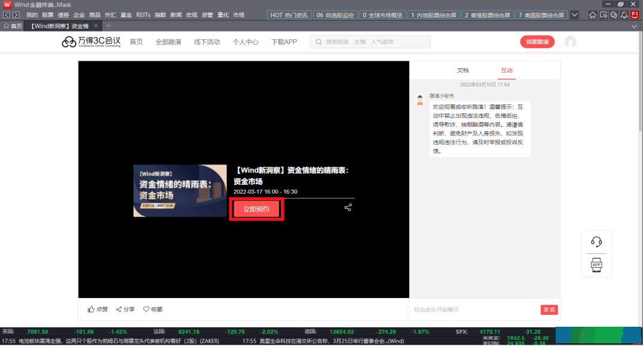
Task: Open the 股票 menu
Action: 48,15
